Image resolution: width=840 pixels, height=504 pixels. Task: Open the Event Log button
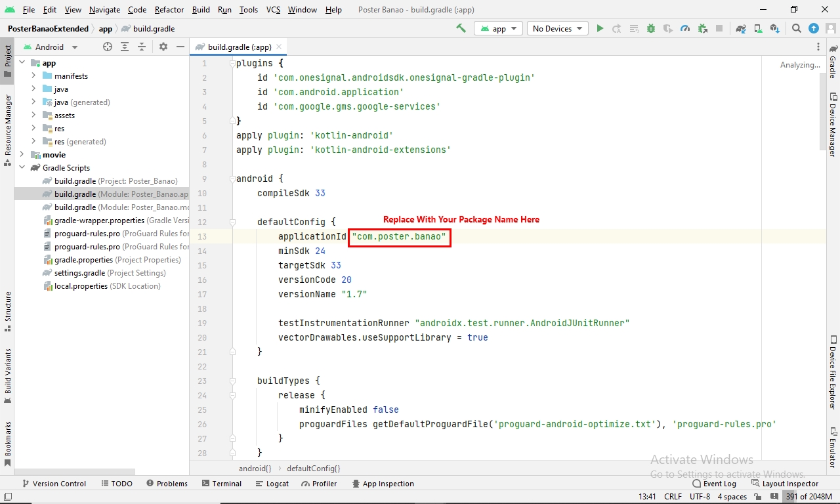[714, 484]
